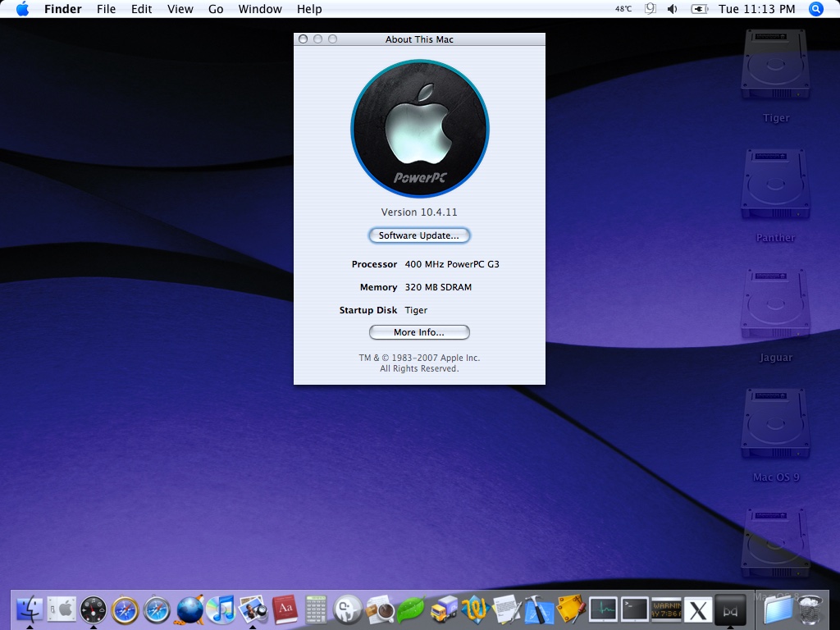Select the Jaguar drive on desktop
Screen dimensions: 840x630
click(775, 305)
